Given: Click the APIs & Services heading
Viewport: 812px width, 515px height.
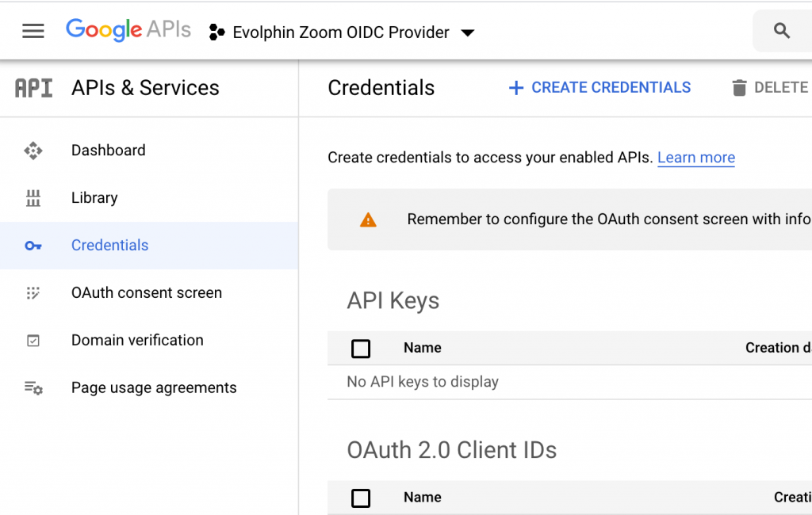Looking at the screenshot, I should [x=146, y=88].
